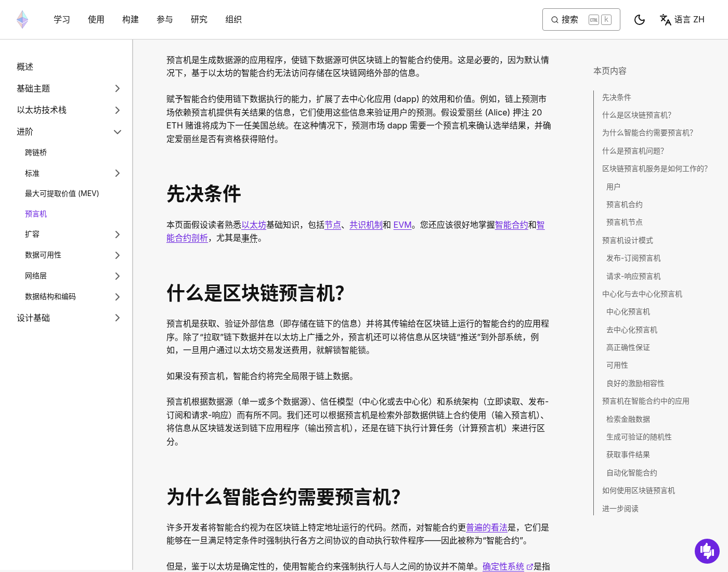728x572 pixels.
Task: Jump to 生成可验证的随机性 in contents
Action: pyautogui.click(x=639, y=437)
